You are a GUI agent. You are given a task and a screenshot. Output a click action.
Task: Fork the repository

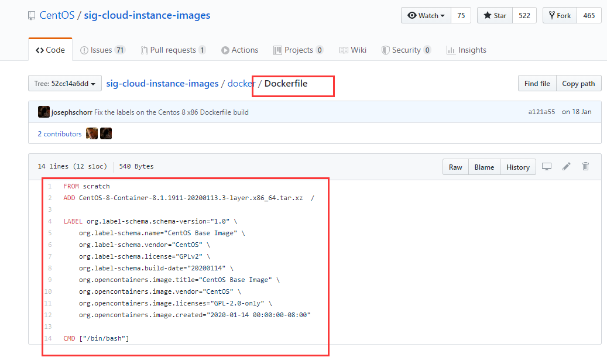tap(560, 15)
